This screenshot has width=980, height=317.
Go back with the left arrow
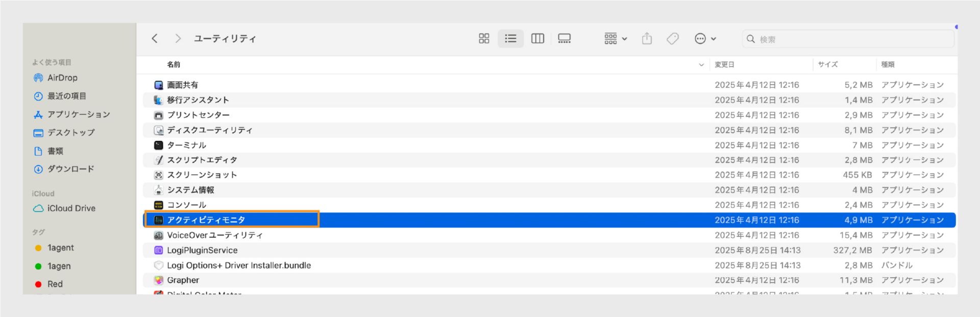(x=155, y=39)
